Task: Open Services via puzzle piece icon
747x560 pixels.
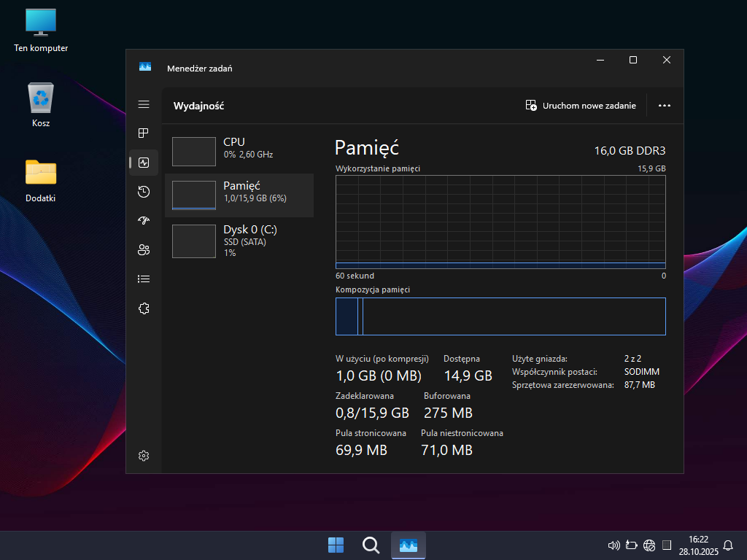Action: [144, 308]
